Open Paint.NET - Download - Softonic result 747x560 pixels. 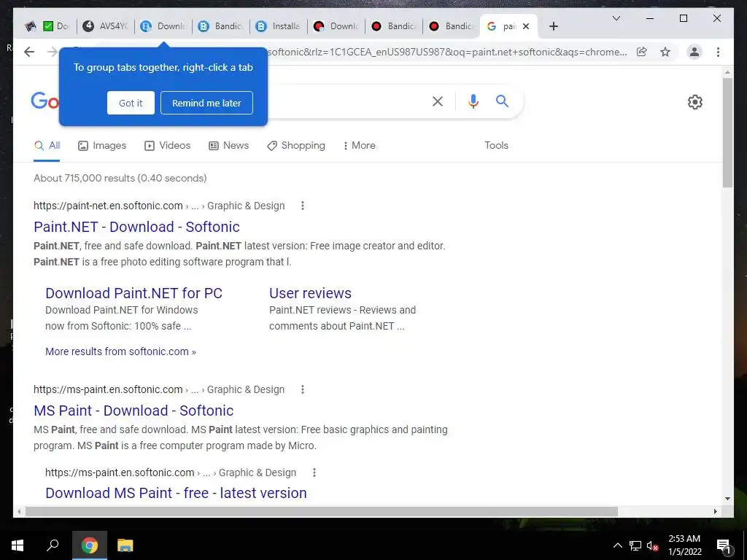point(136,227)
